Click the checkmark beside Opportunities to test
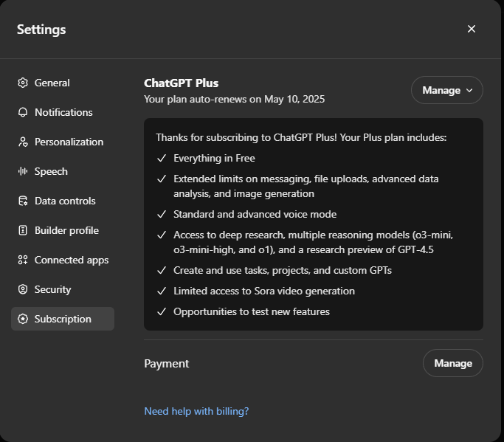Image resolution: width=504 pixels, height=442 pixels. (x=162, y=311)
